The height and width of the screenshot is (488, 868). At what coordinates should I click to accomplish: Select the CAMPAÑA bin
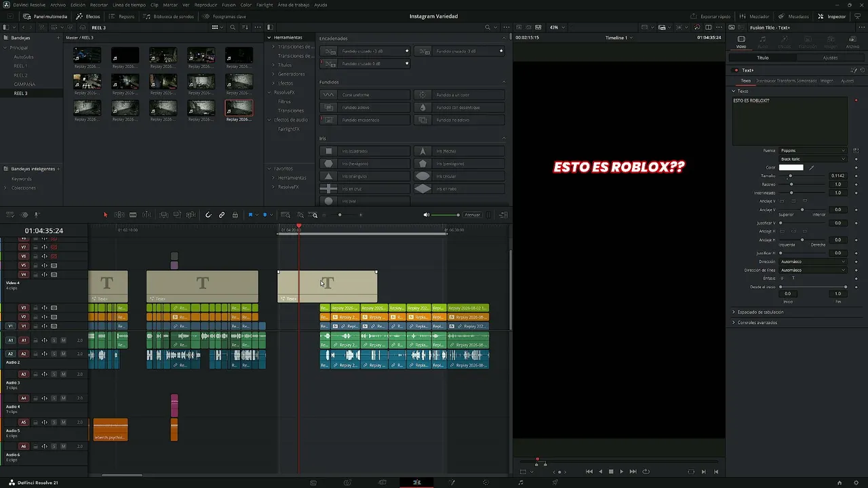tap(24, 84)
